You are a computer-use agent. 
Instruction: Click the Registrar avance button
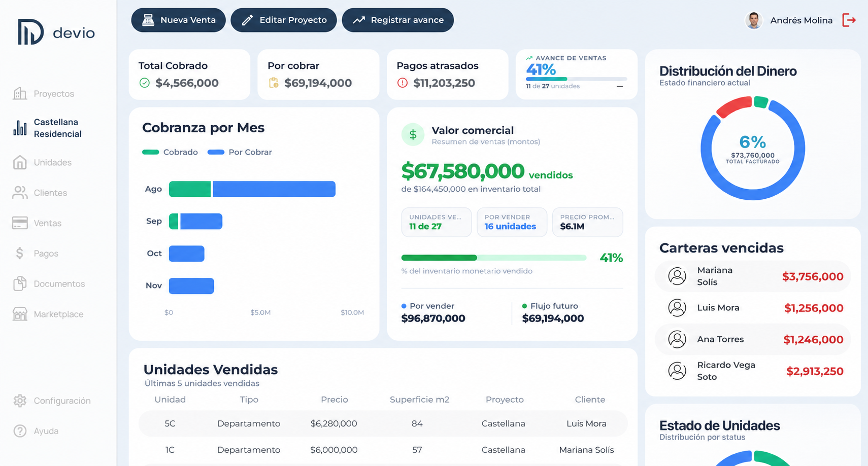pyautogui.click(x=398, y=20)
